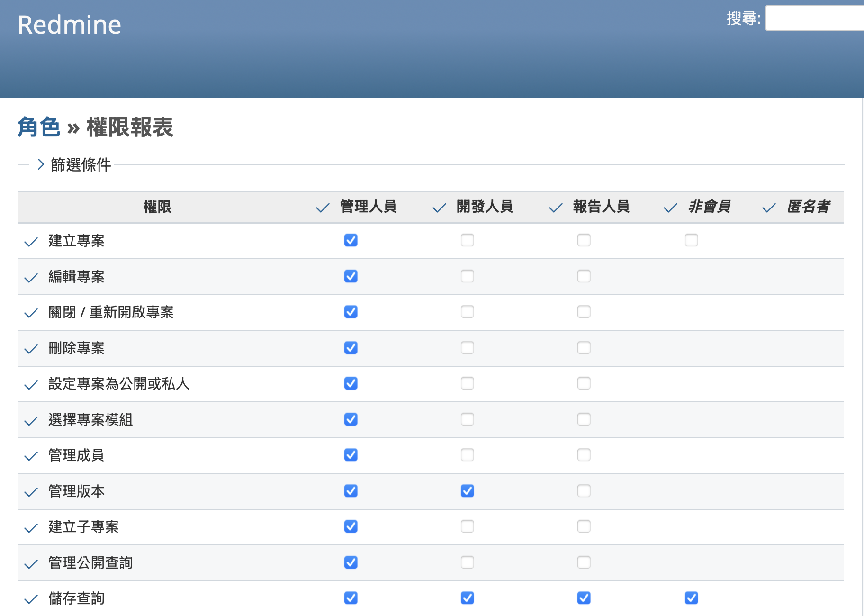Enable 建立子專案 for 開發人員

click(x=468, y=526)
